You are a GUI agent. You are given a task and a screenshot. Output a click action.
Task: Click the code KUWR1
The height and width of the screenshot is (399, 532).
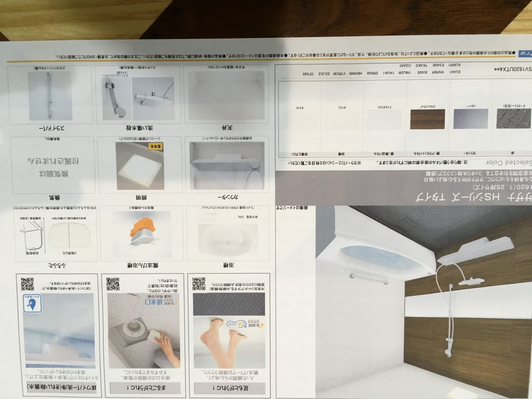[x=455, y=65]
